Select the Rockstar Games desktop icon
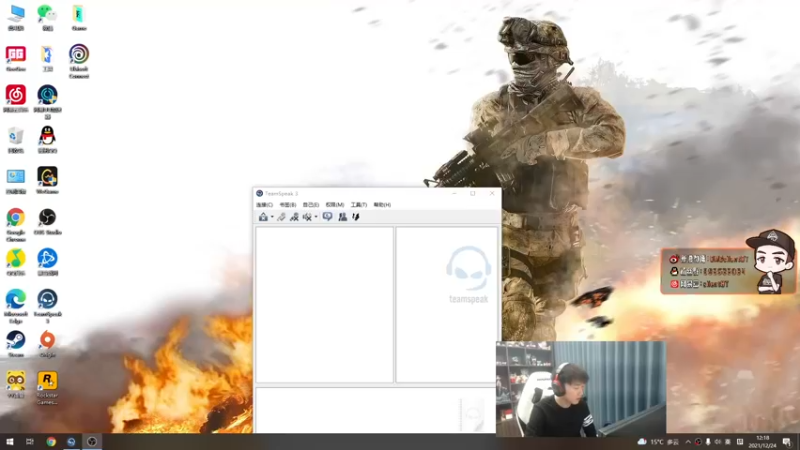The image size is (800, 450). click(x=47, y=388)
